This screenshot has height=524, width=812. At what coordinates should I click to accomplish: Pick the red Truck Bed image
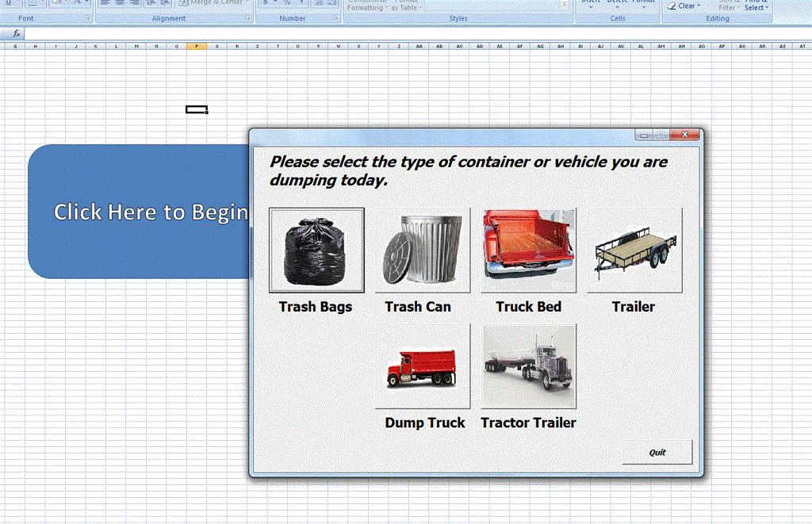click(528, 251)
